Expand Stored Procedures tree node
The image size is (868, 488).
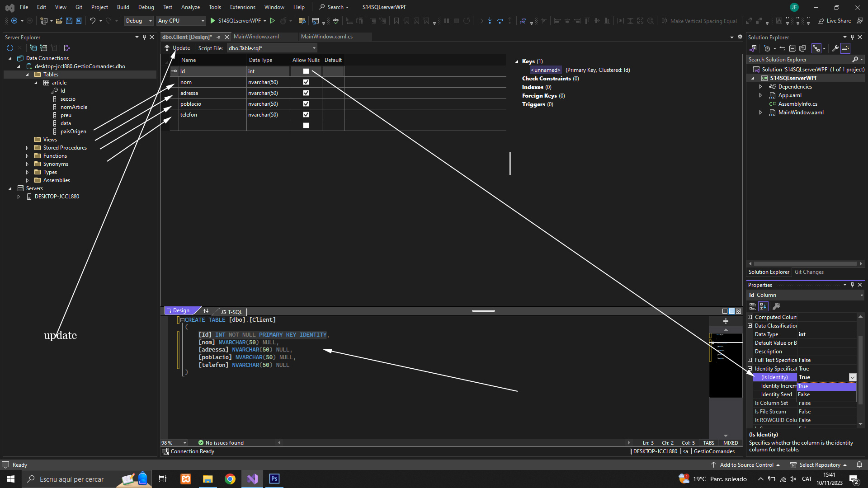pyautogui.click(x=27, y=148)
